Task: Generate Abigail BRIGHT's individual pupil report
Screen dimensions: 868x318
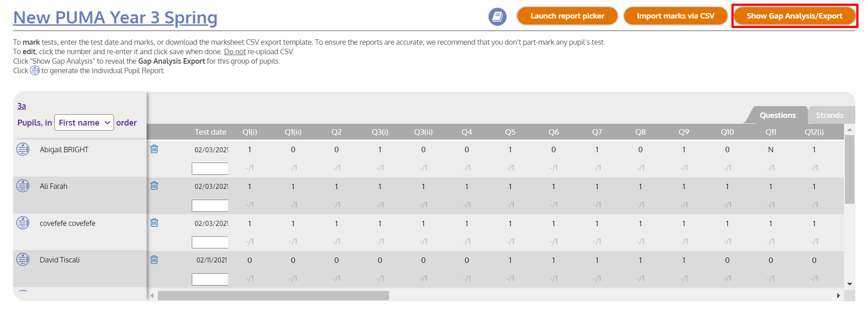Action: 23,149
